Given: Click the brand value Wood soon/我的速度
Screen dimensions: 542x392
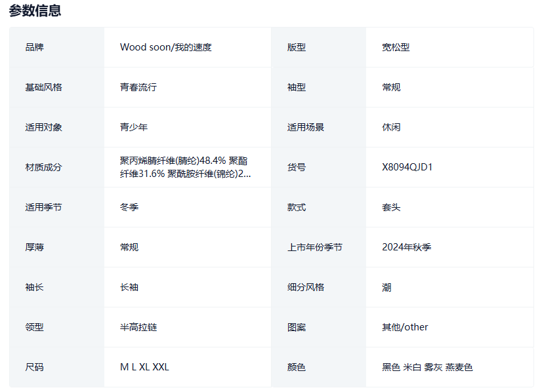Looking at the screenshot, I should (165, 47).
